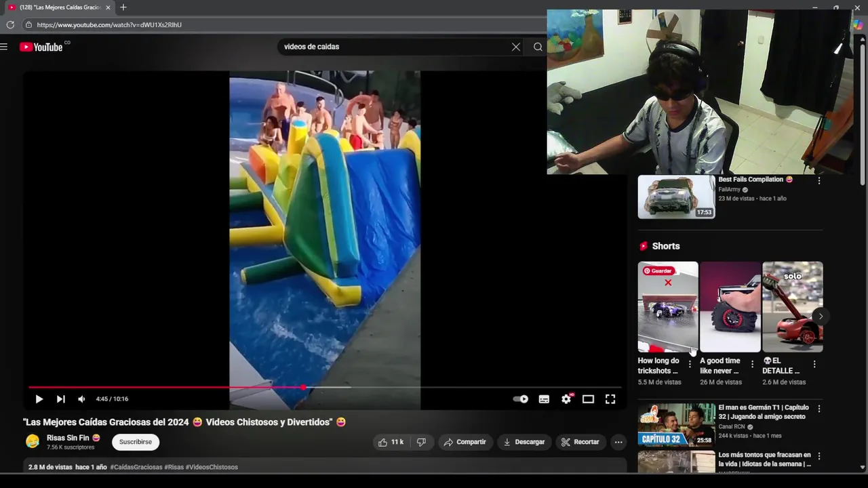Open options for "EL DETALLE" short
Screen dimensions: 868x488
tap(814, 365)
